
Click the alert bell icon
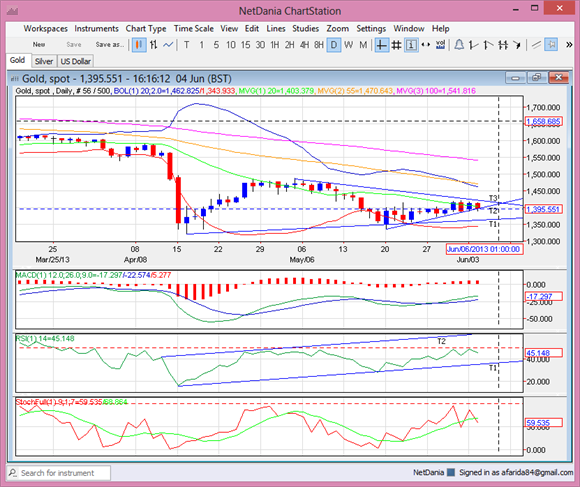pos(459,45)
